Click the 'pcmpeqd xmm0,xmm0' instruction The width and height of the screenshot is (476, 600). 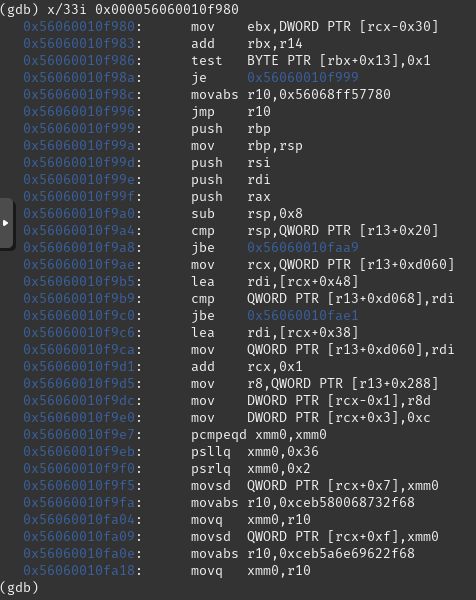click(x=259, y=435)
